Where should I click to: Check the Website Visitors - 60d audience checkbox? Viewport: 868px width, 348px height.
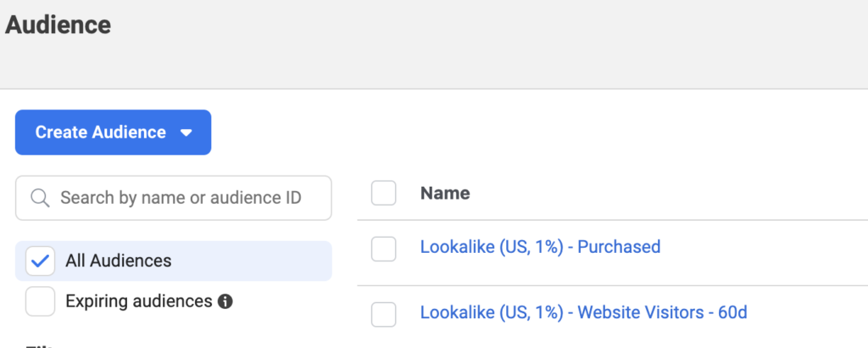pyautogui.click(x=384, y=314)
